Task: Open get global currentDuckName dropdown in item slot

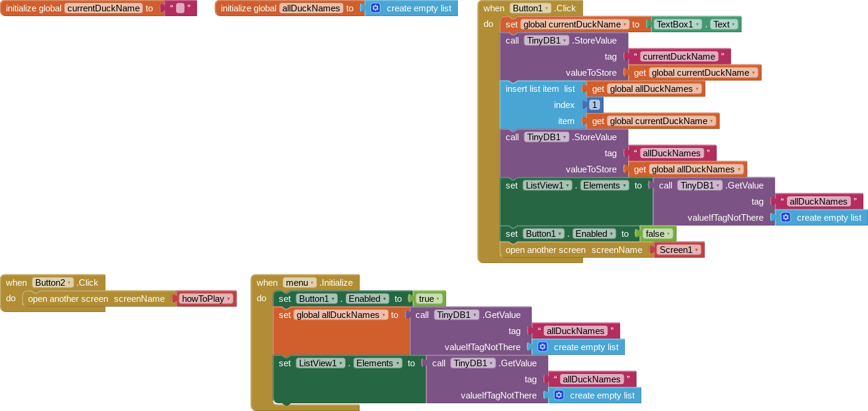Action: coord(661,121)
